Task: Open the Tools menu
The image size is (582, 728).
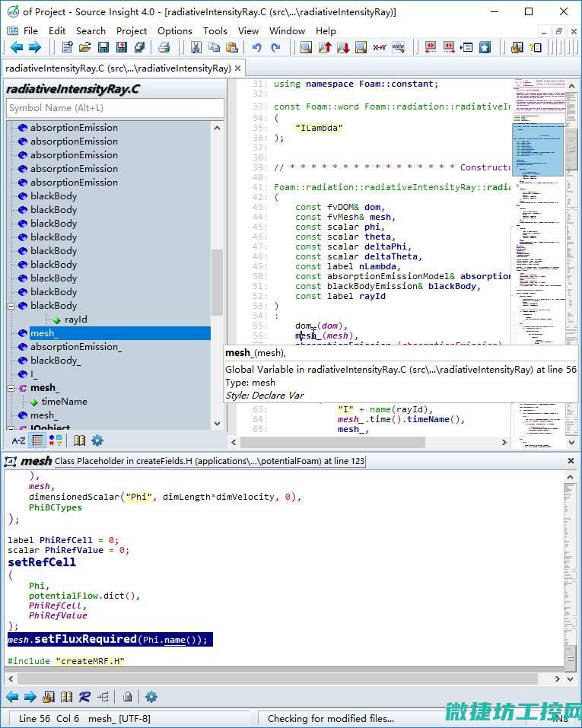Action: tap(215, 31)
